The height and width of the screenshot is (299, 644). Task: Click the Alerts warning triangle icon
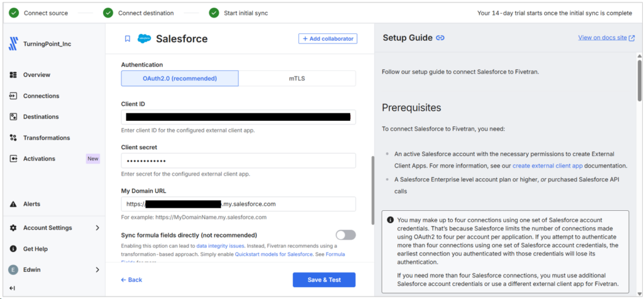point(13,204)
